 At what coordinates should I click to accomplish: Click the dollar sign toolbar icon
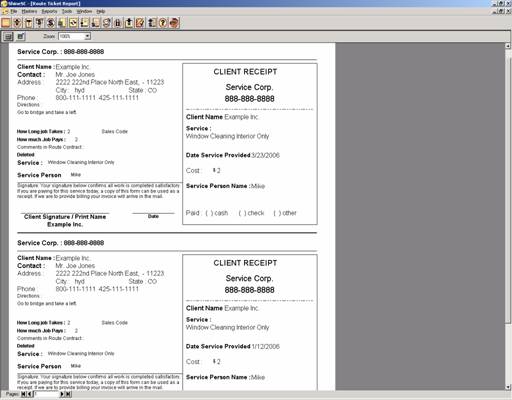tap(51, 23)
